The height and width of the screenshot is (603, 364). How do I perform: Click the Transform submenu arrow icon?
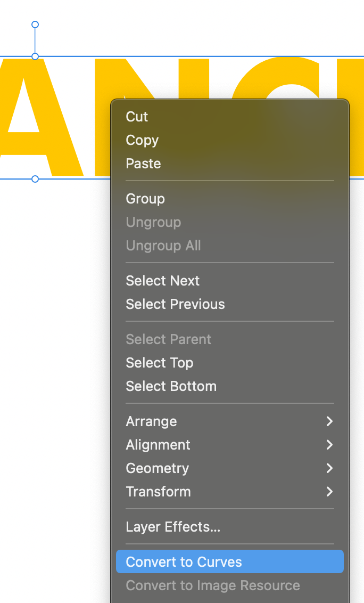pyautogui.click(x=329, y=492)
